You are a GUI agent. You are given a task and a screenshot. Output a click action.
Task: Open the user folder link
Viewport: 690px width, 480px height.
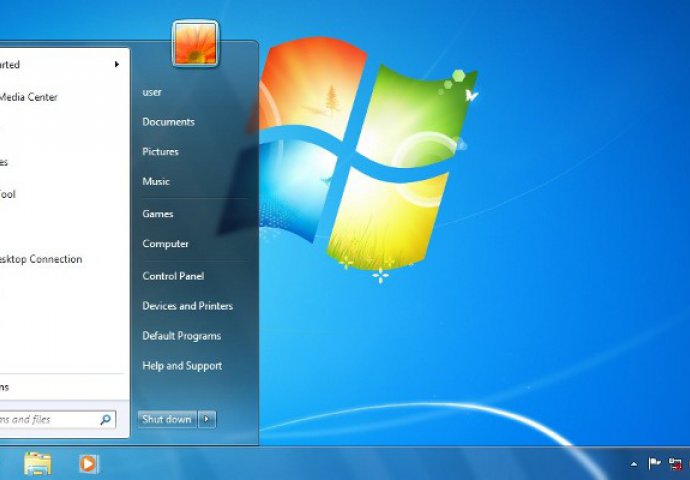152,92
